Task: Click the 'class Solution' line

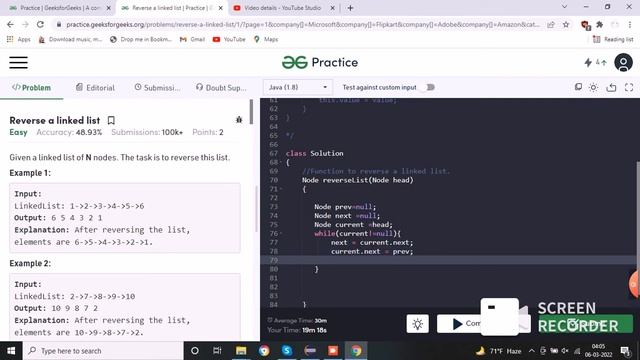Action: [x=314, y=153]
